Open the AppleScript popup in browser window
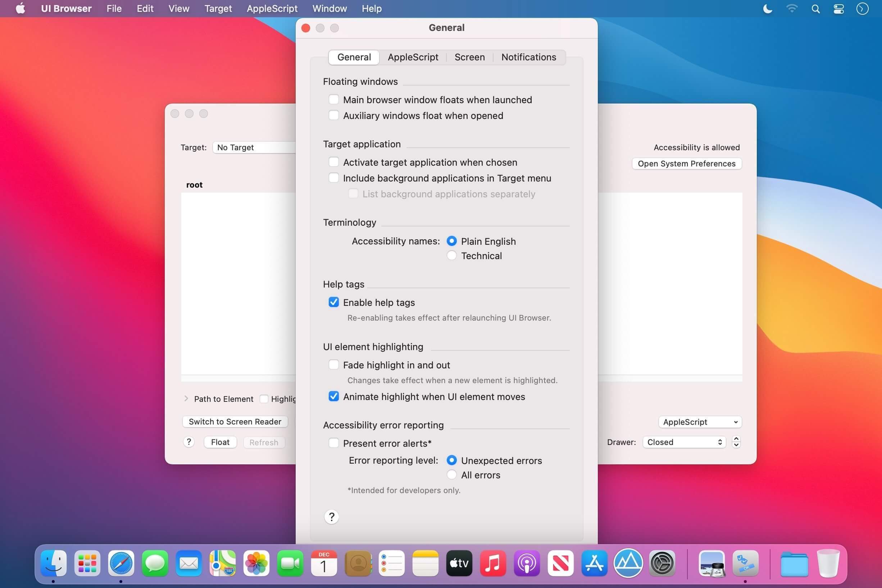Viewport: 882px width, 588px height. (700, 422)
